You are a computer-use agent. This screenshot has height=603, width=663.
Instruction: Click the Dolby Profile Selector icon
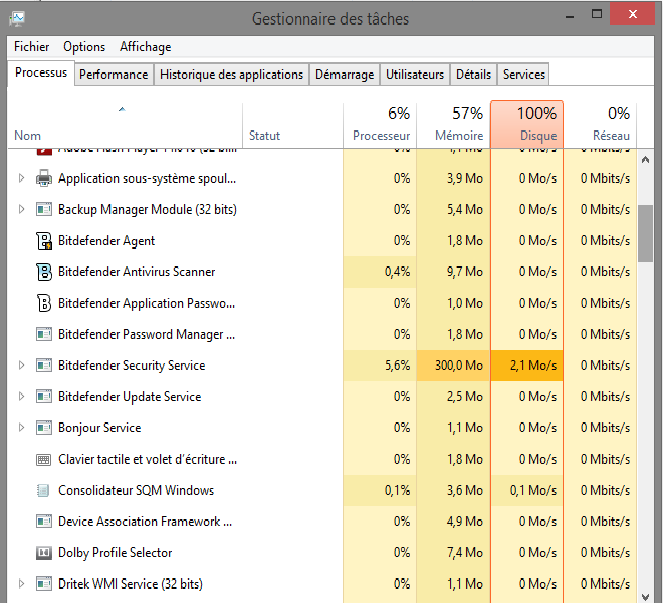44,553
